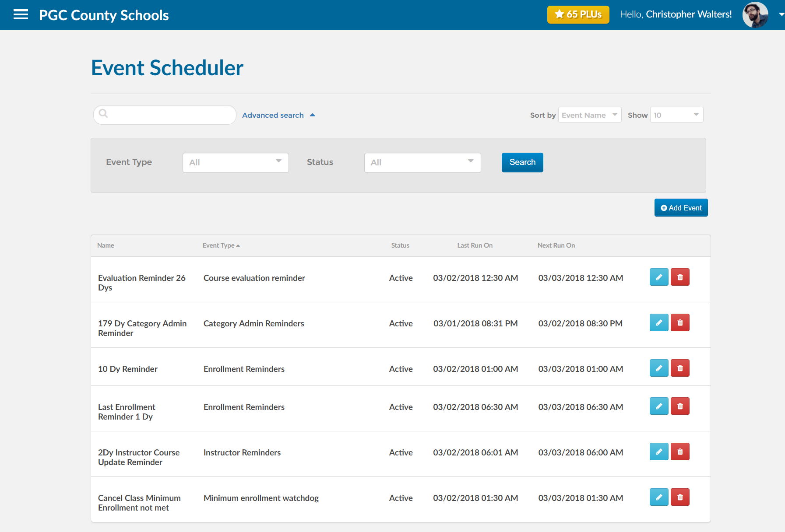Delete the Last Enrollment Reminder 1 Dy
The width and height of the screenshot is (785, 532).
tap(680, 406)
